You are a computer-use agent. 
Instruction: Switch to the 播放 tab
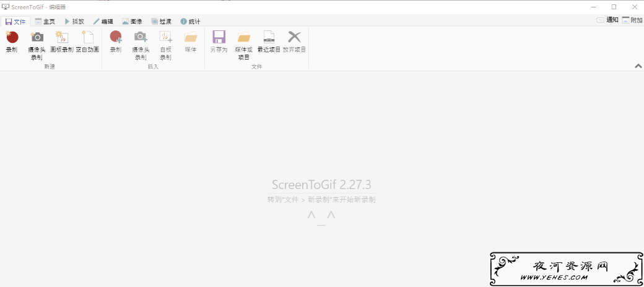pos(74,21)
